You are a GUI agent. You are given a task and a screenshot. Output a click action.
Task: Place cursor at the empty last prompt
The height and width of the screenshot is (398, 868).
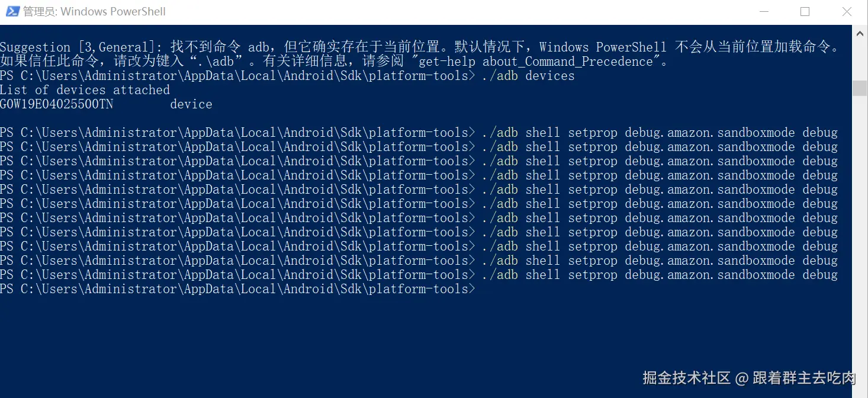pyautogui.click(x=480, y=289)
